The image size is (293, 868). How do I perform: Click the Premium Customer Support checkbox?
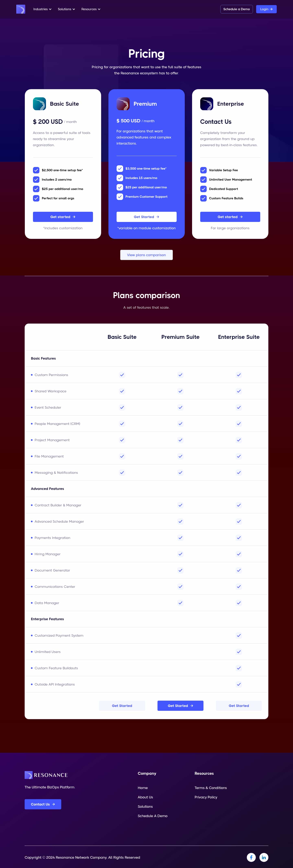120,196
